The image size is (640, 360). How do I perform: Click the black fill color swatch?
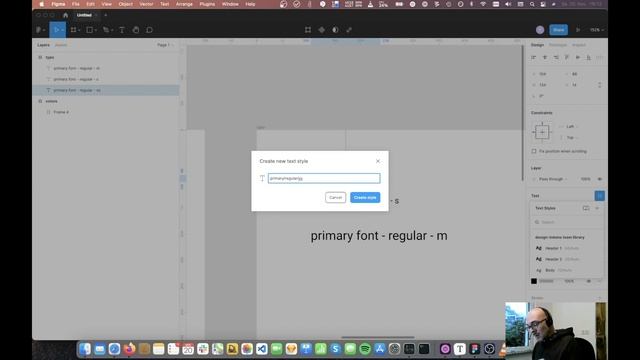pos(534,281)
